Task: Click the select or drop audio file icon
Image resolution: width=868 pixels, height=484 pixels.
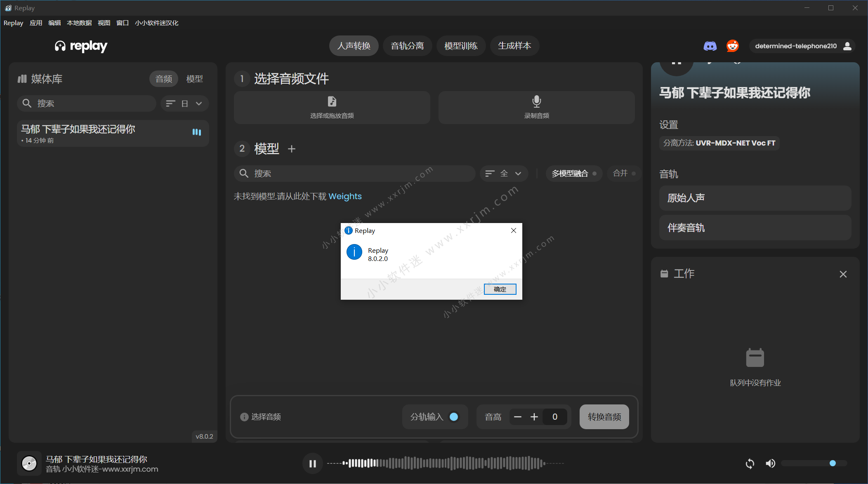Action: tap(332, 101)
